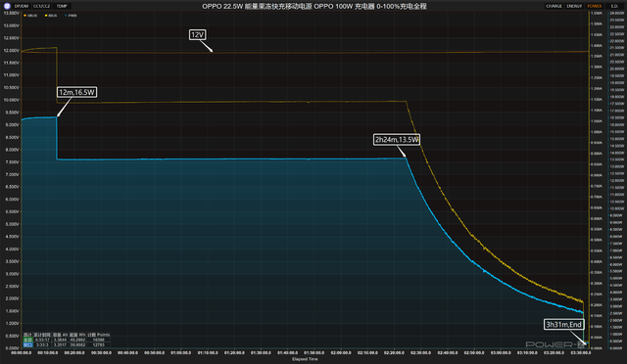Click the green statistics row label 全部

27,340
